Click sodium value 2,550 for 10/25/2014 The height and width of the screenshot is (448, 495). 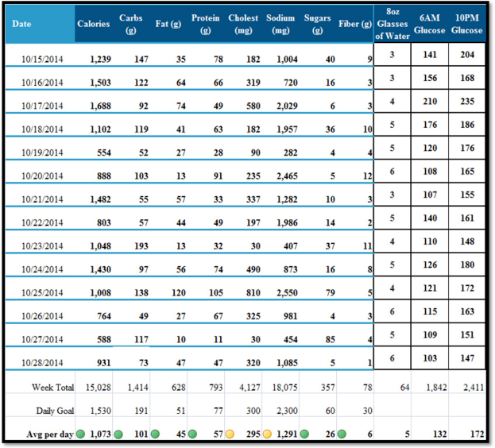tap(287, 293)
